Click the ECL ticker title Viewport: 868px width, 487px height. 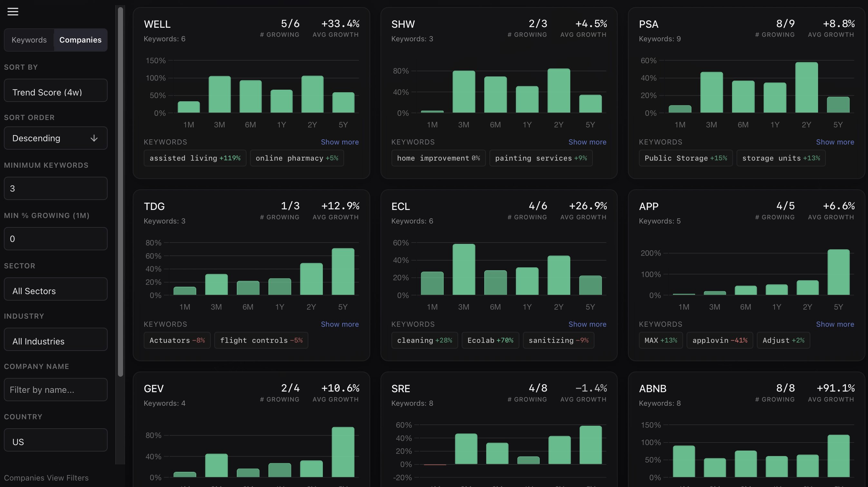400,206
